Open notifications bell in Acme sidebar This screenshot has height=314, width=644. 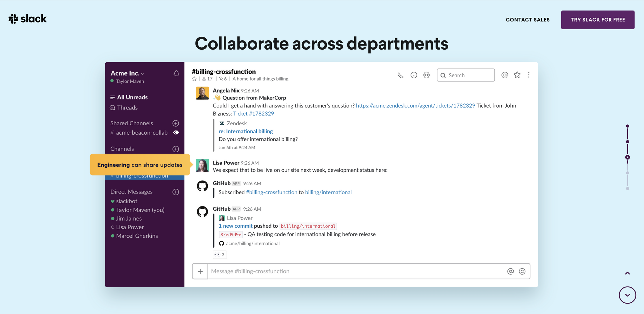[x=176, y=73]
